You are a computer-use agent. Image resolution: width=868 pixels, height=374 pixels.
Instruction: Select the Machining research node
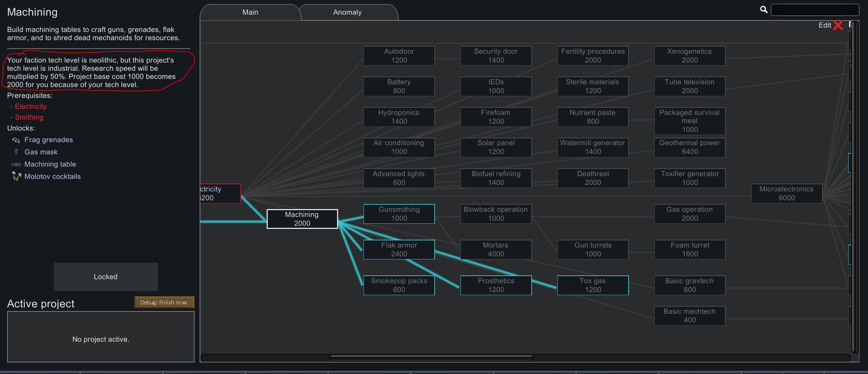pyautogui.click(x=302, y=219)
